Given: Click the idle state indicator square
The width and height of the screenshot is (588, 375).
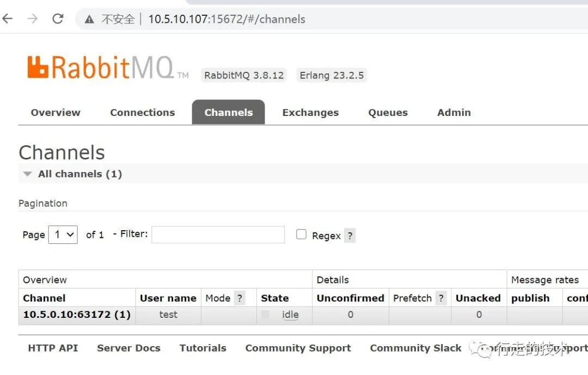Looking at the screenshot, I should [x=265, y=314].
